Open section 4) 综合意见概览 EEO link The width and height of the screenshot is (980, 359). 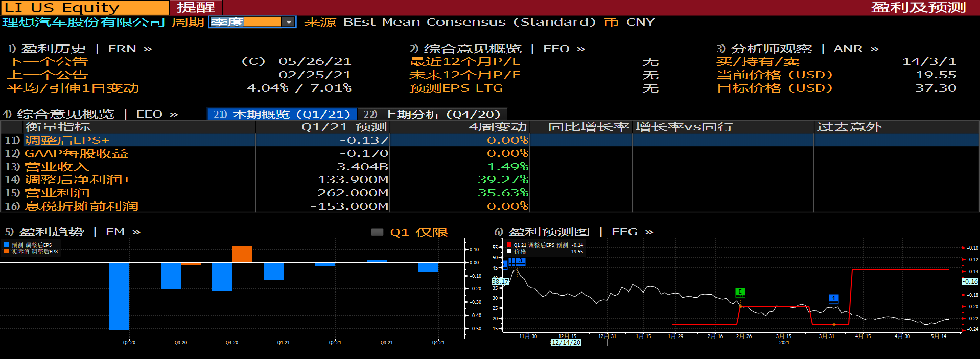point(90,114)
